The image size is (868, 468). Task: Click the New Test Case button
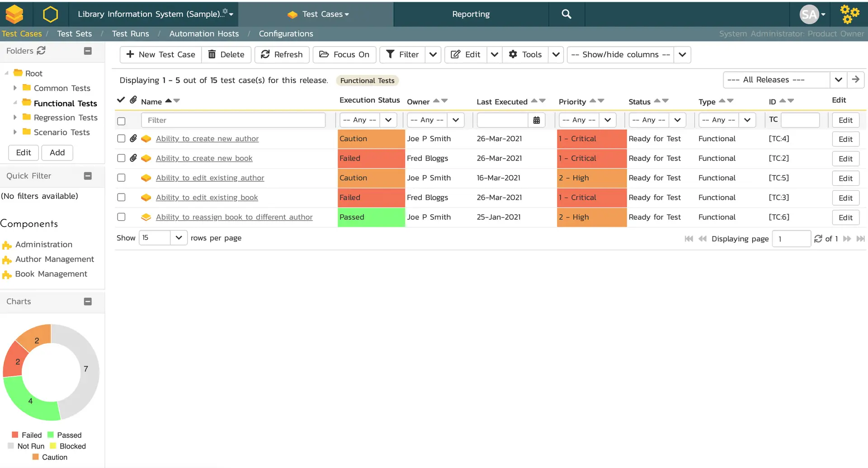click(160, 55)
